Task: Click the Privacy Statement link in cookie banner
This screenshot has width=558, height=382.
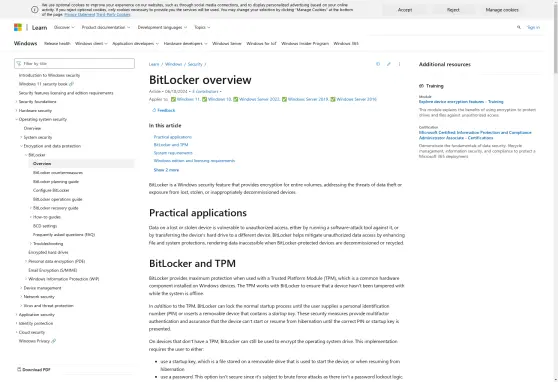Action: coord(79,15)
